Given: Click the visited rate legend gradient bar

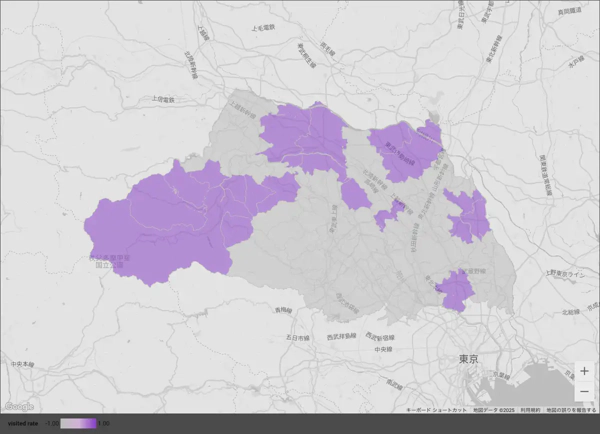Looking at the screenshot, I should (78, 424).
